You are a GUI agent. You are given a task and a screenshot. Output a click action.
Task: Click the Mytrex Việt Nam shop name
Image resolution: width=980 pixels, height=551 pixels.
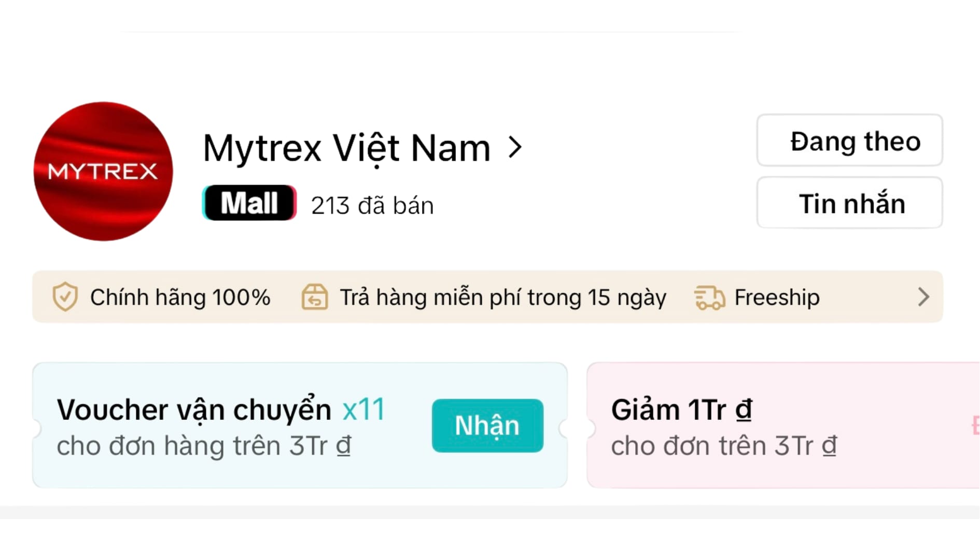tap(346, 148)
